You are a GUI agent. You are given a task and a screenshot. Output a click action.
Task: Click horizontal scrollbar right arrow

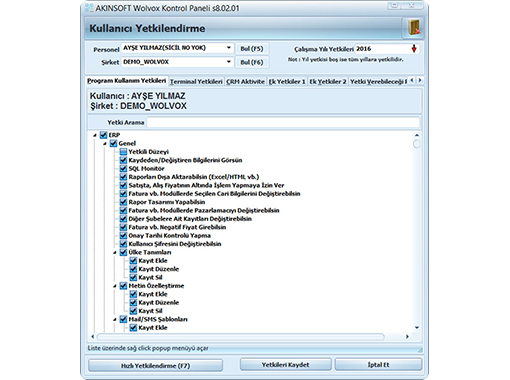[x=407, y=337]
